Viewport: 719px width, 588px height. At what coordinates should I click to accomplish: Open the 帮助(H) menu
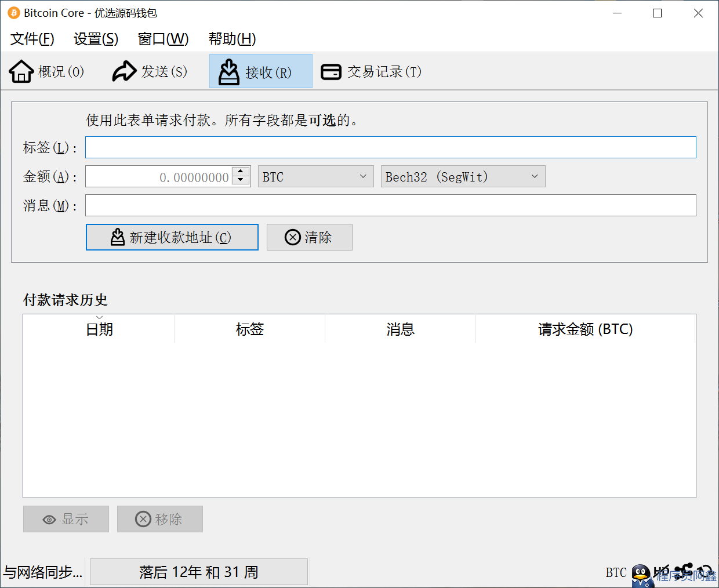coord(232,39)
